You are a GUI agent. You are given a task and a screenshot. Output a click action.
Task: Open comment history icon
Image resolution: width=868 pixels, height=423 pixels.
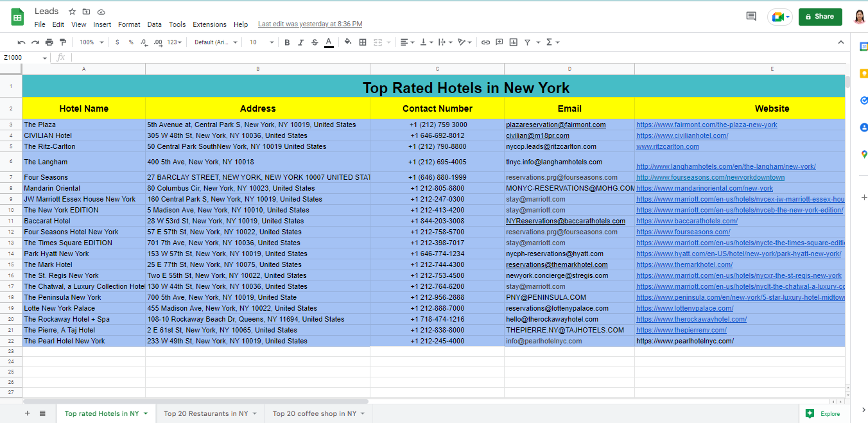751,17
